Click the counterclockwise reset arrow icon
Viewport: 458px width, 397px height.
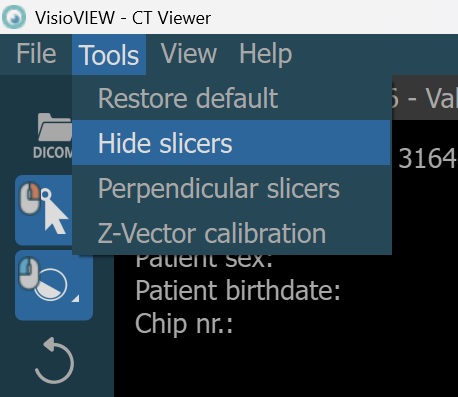[x=54, y=360]
